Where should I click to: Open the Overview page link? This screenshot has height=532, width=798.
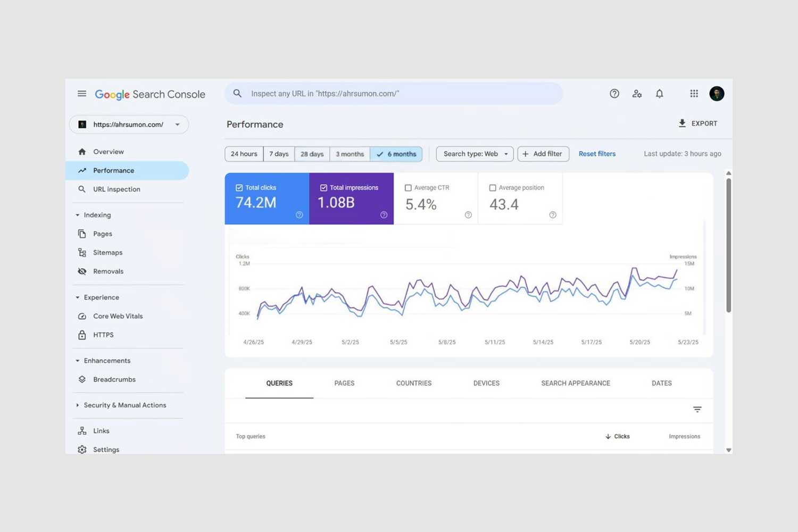tap(109, 152)
